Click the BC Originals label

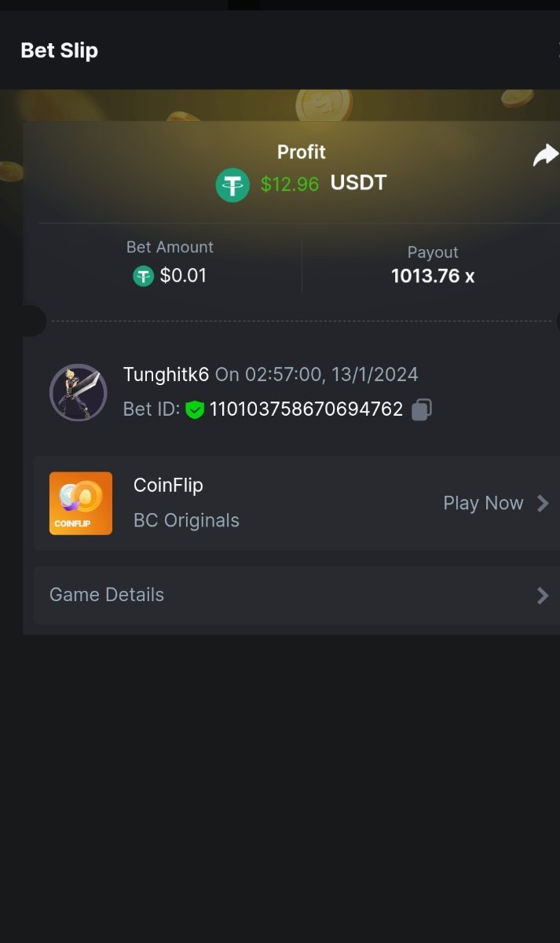[x=186, y=520]
